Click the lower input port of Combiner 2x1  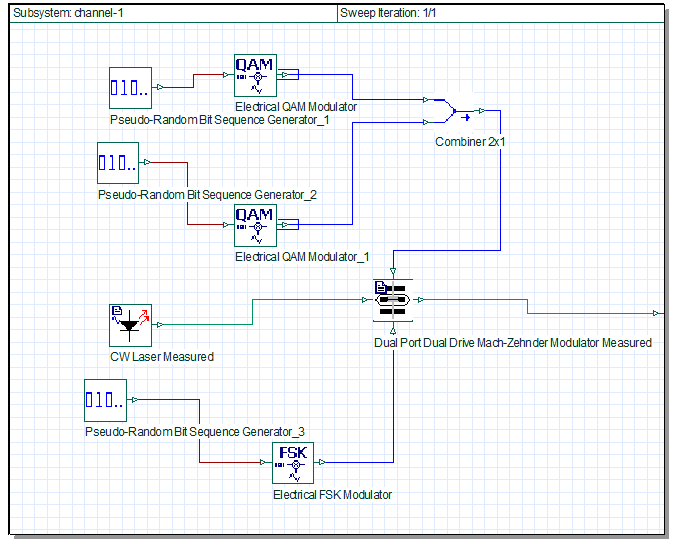click(x=426, y=122)
